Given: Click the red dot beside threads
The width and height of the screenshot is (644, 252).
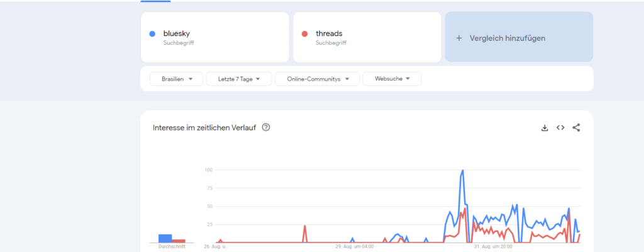Looking at the screenshot, I should pos(305,34).
